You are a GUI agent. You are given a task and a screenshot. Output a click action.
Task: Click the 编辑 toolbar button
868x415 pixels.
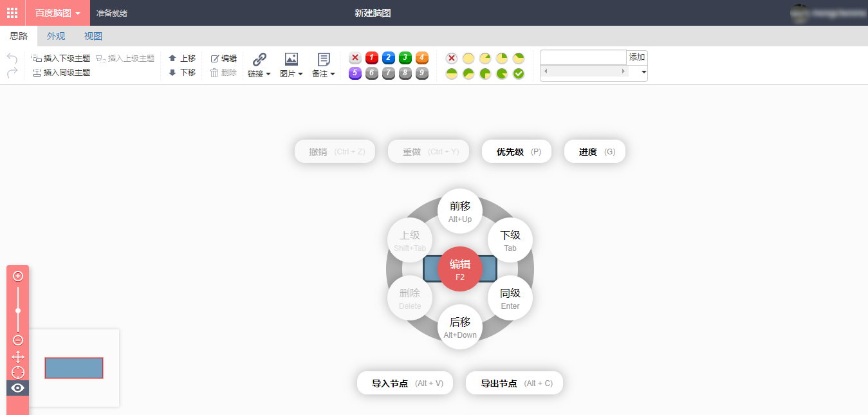point(224,59)
